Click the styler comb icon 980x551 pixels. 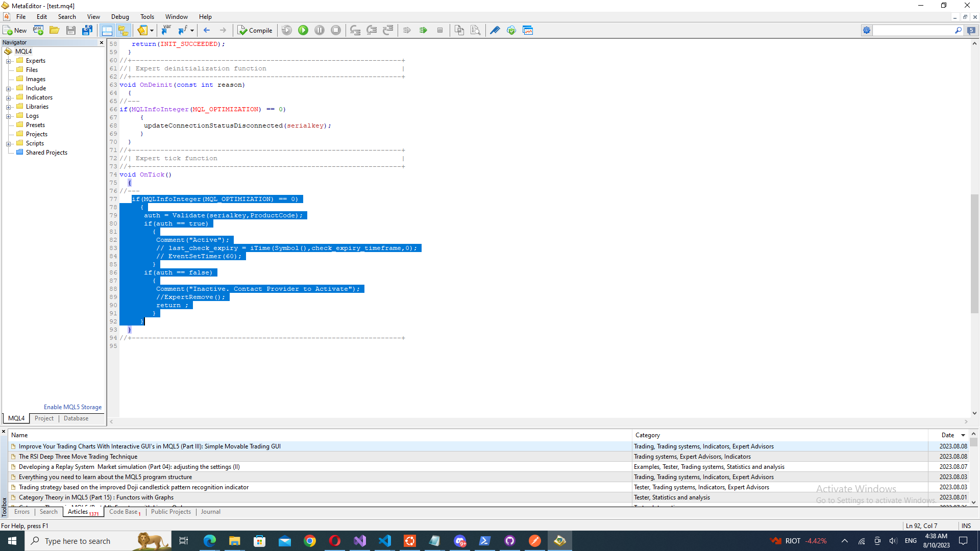point(495,31)
